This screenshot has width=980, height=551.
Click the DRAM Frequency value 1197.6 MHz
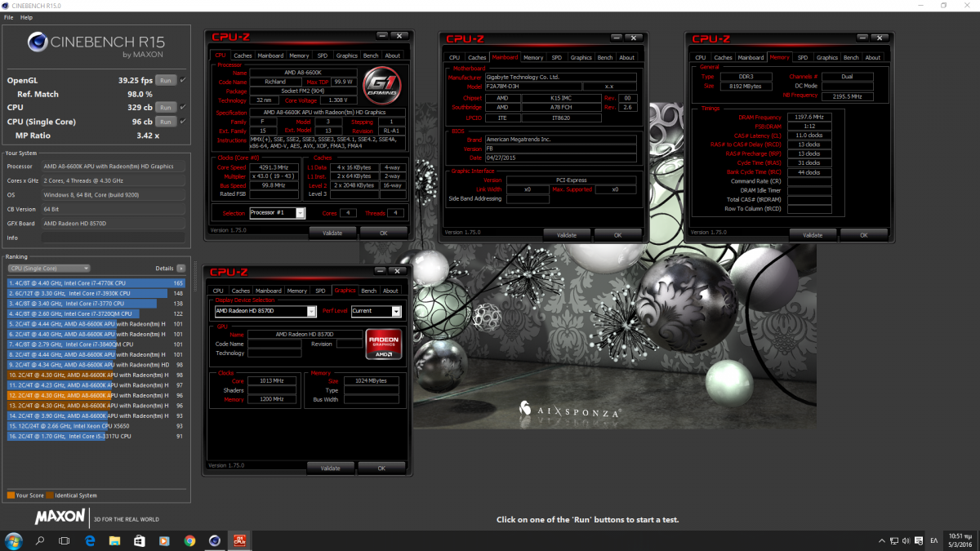(x=811, y=118)
